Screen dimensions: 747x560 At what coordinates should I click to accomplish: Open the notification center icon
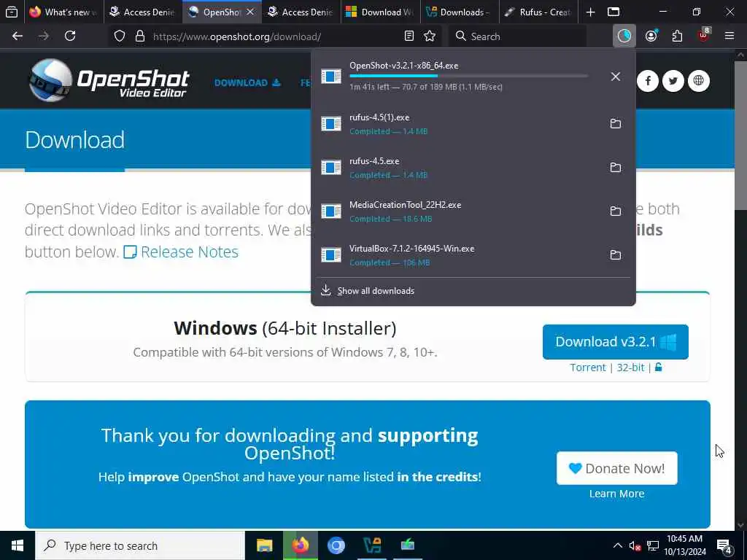[x=724, y=546]
